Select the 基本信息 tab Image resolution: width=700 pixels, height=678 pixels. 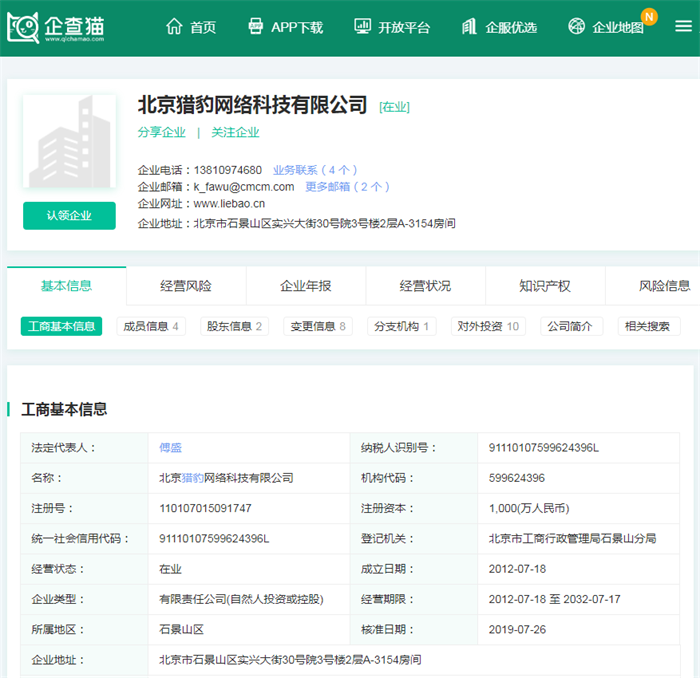point(67,286)
